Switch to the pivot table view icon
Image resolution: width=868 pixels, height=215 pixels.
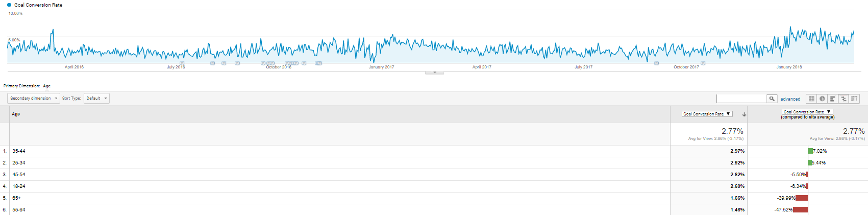(x=854, y=99)
